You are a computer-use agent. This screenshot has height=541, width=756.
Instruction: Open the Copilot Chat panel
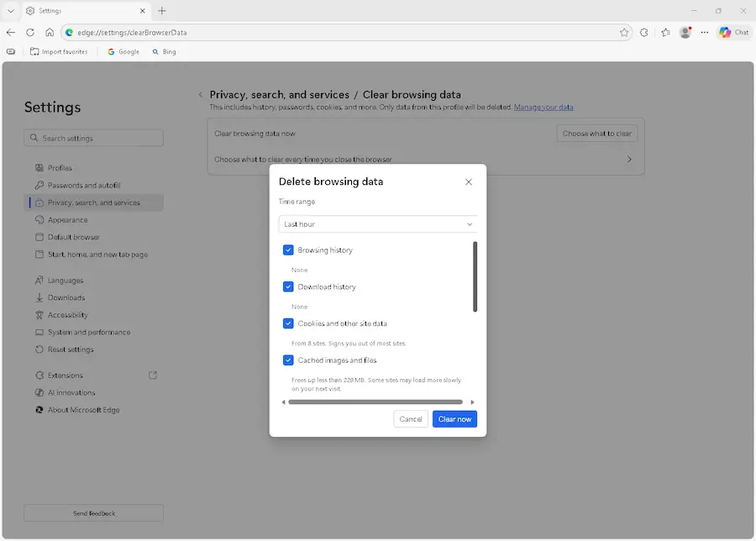(x=733, y=32)
